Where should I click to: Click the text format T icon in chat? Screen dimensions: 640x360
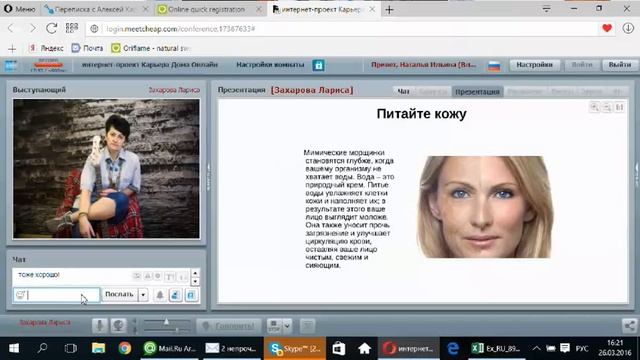[x=169, y=276]
